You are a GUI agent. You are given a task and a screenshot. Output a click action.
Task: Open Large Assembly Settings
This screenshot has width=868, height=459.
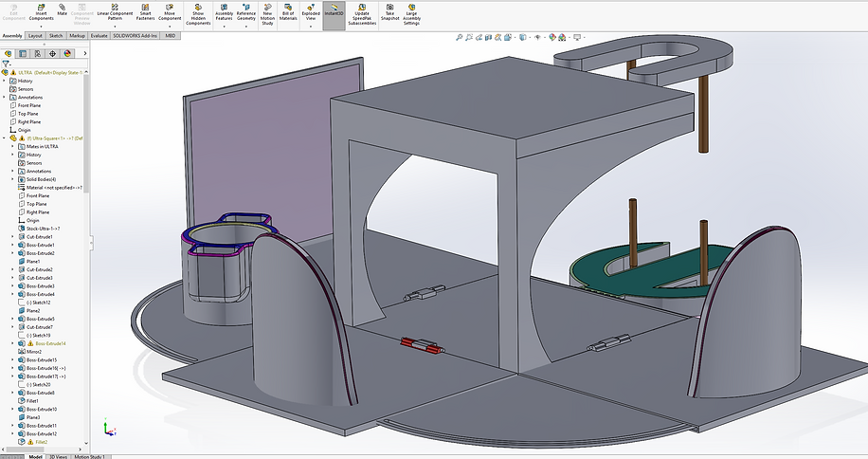(411, 15)
